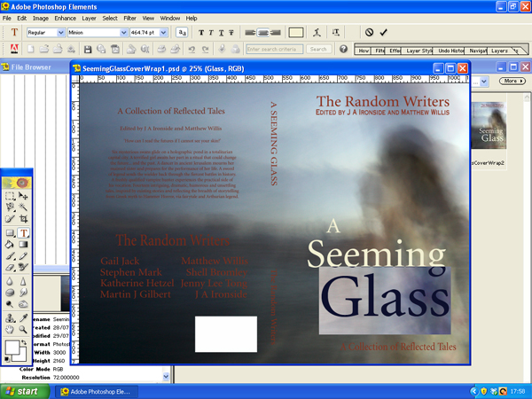Click the Save disk icon in toolbar

[x=87, y=49]
